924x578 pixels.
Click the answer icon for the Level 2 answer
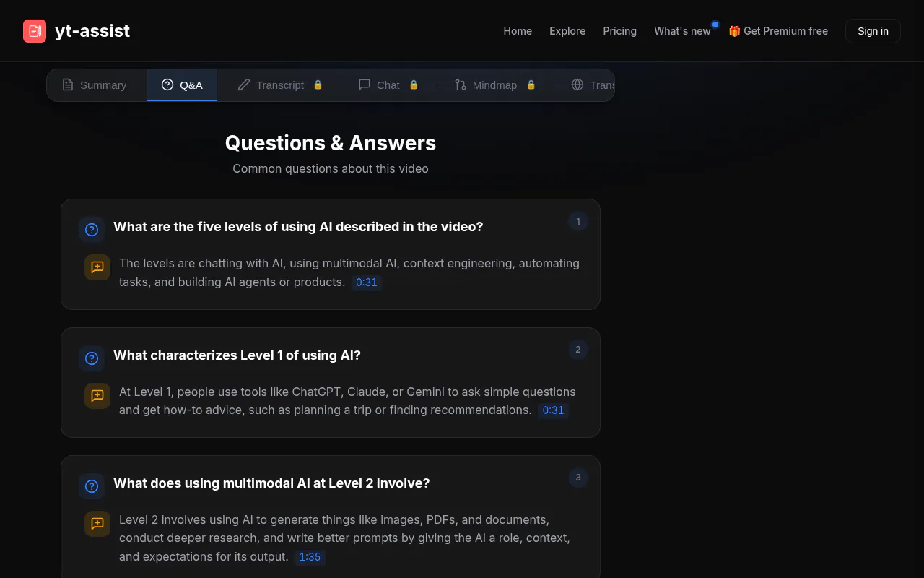point(97,524)
